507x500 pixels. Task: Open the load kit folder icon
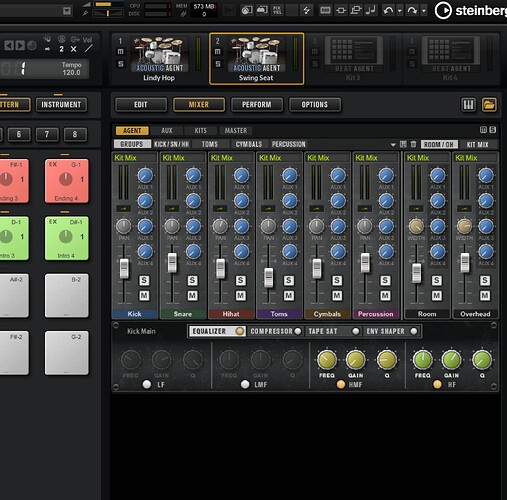click(489, 105)
